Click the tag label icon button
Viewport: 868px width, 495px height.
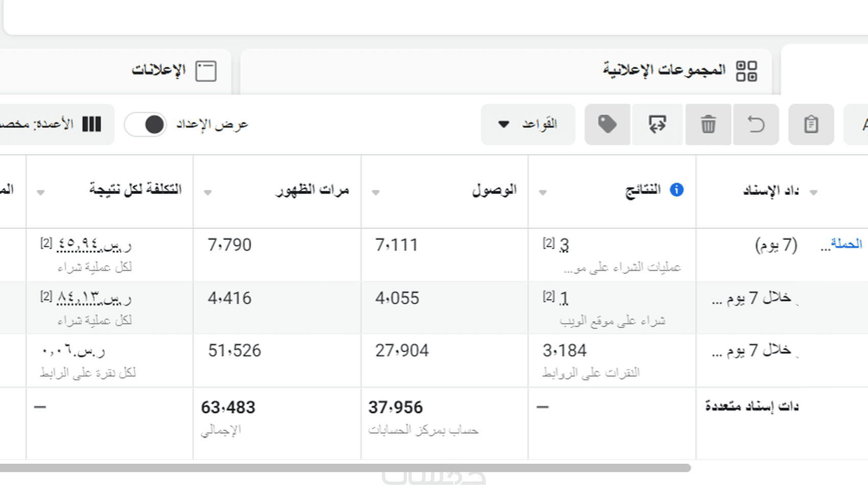tap(607, 125)
